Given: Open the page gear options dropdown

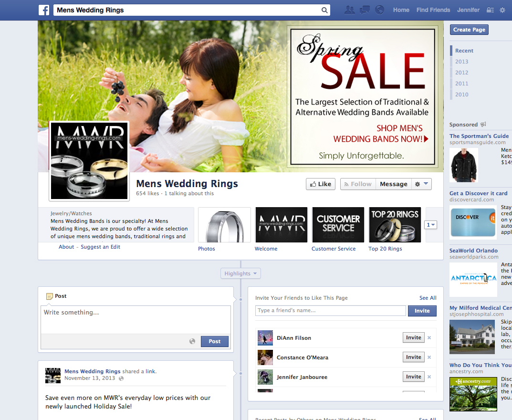Looking at the screenshot, I should 421,184.
